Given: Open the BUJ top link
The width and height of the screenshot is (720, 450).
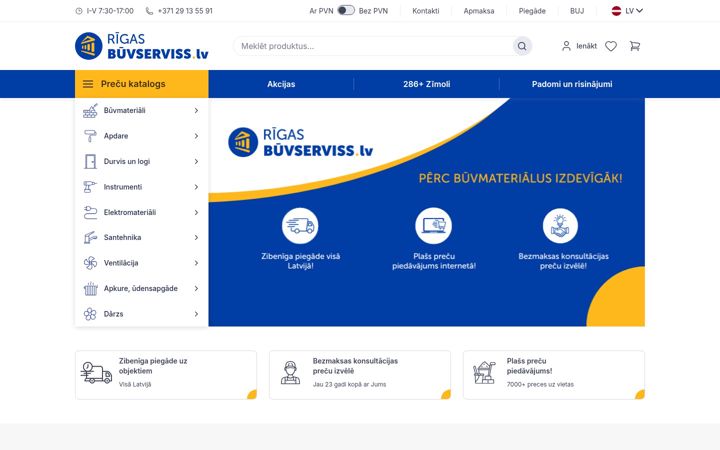Looking at the screenshot, I should tap(577, 11).
